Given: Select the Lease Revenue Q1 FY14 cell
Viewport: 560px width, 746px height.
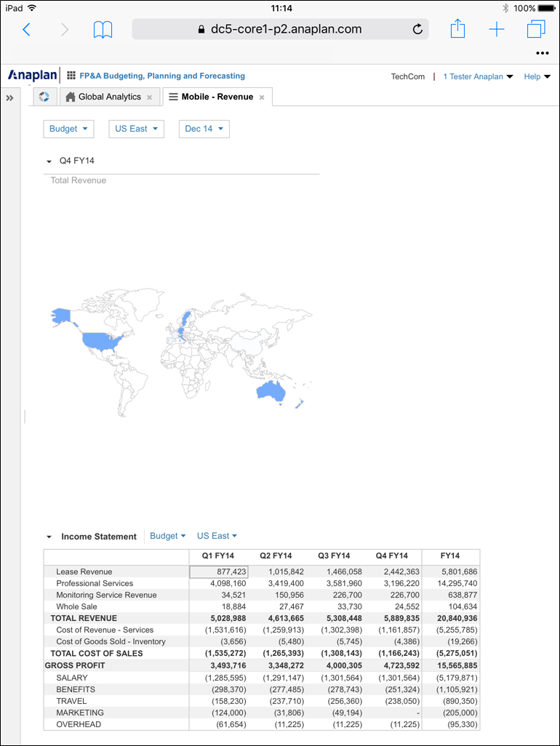Looking at the screenshot, I should (x=218, y=572).
